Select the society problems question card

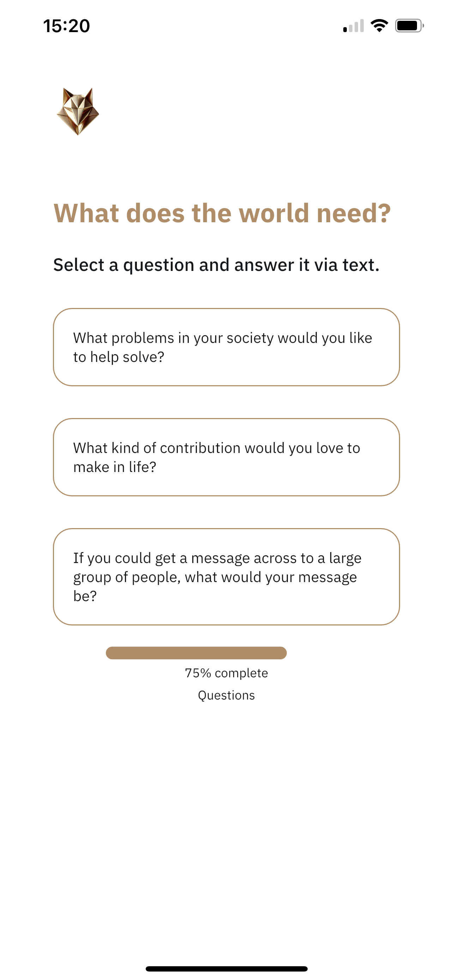tap(226, 347)
